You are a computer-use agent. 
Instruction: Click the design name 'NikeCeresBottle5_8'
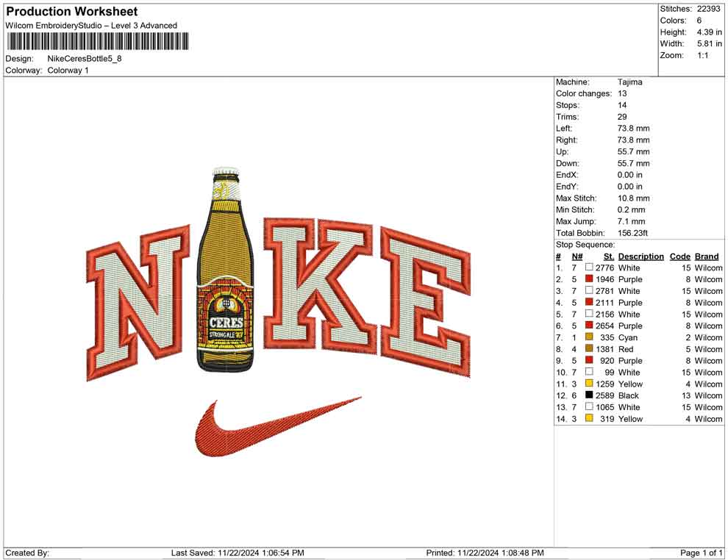coord(85,59)
